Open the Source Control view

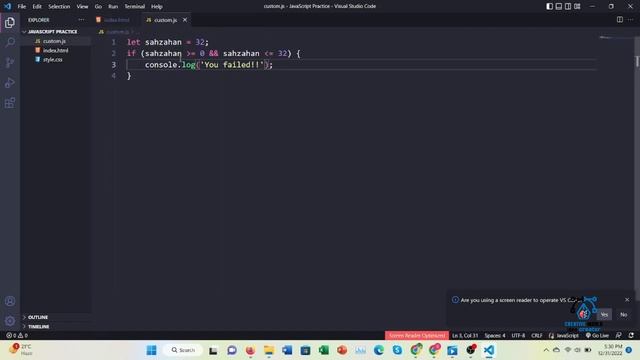pos(10,62)
